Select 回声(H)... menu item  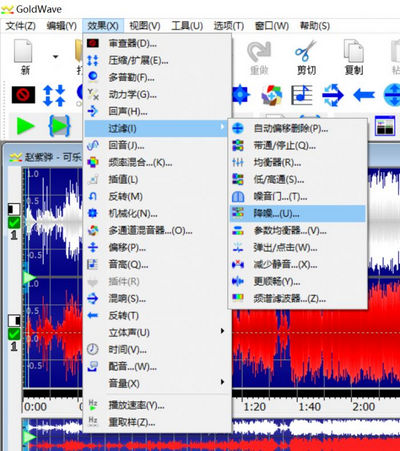click(x=157, y=111)
